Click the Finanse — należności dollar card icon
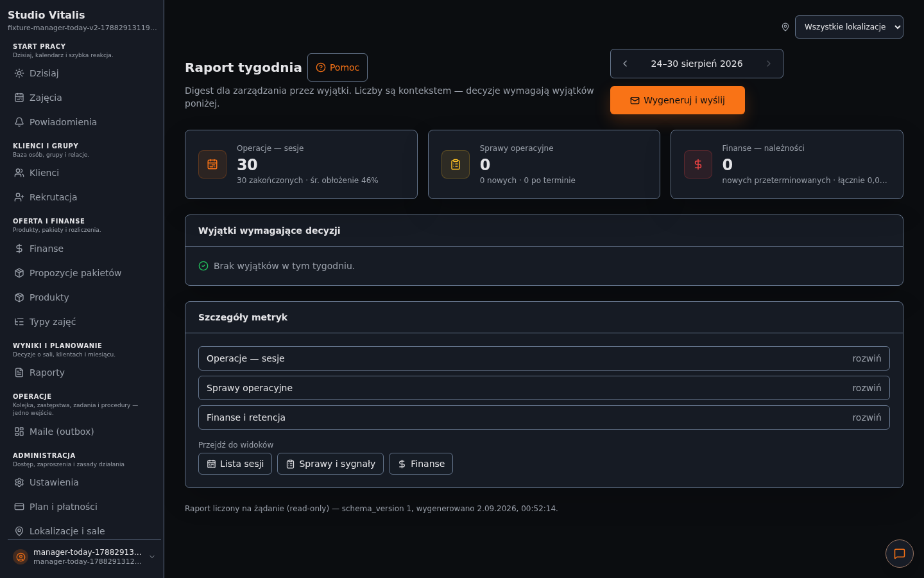 coord(698,164)
